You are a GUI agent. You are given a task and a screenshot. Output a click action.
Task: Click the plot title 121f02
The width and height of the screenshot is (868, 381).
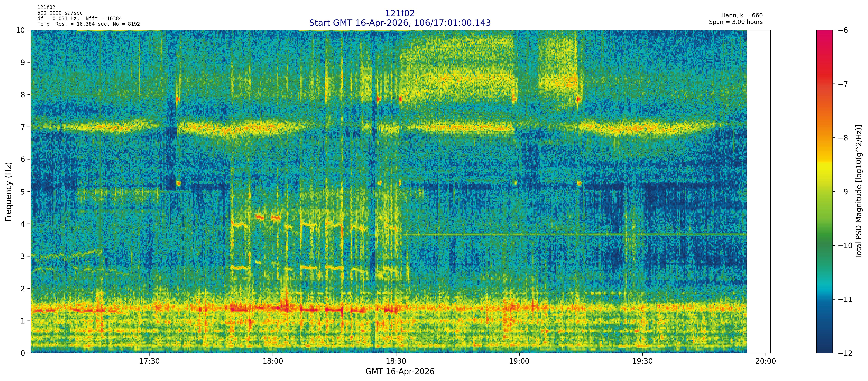pyautogui.click(x=400, y=13)
